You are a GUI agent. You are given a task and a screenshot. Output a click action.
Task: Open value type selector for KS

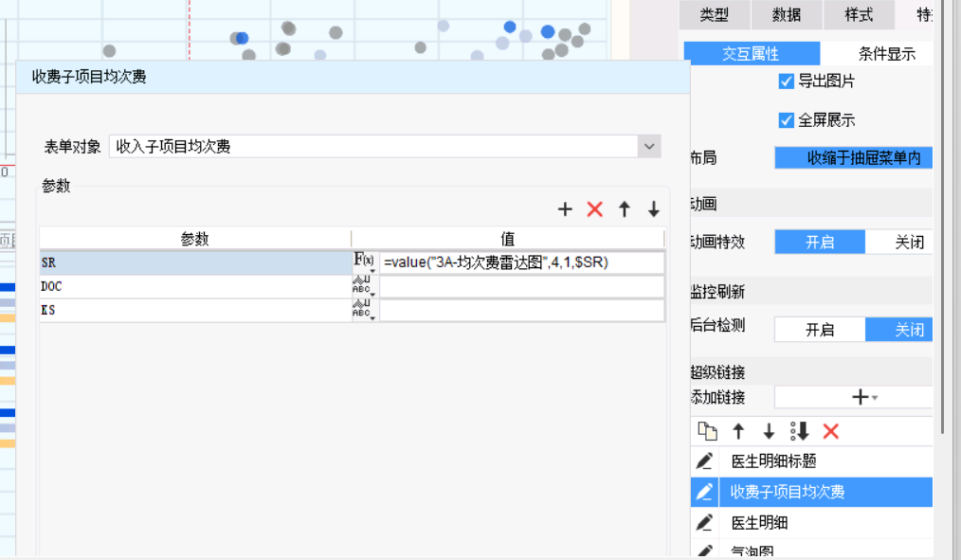tap(364, 310)
